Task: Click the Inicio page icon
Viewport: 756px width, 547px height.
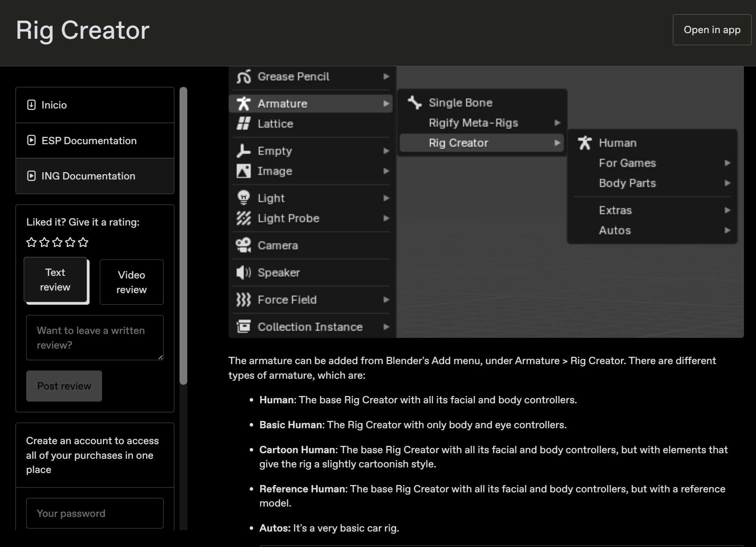Action: pos(31,105)
